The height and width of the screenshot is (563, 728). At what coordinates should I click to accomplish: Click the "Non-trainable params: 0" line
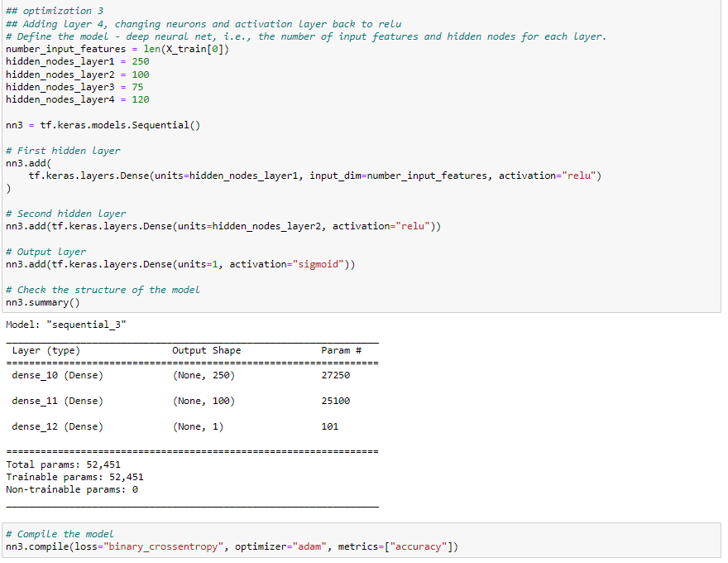point(72,490)
